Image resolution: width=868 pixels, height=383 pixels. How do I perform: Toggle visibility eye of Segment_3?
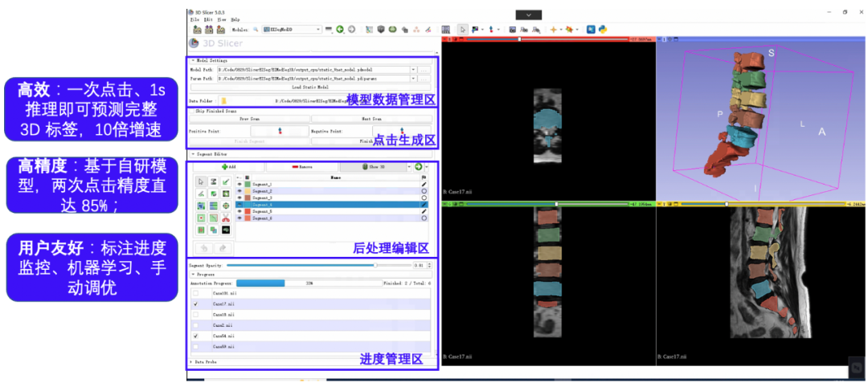click(240, 198)
